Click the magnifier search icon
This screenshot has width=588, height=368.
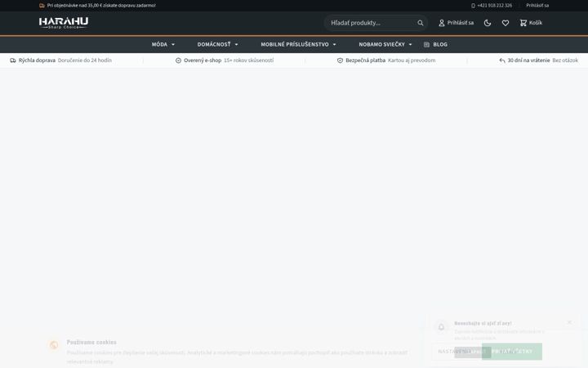click(421, 23)
